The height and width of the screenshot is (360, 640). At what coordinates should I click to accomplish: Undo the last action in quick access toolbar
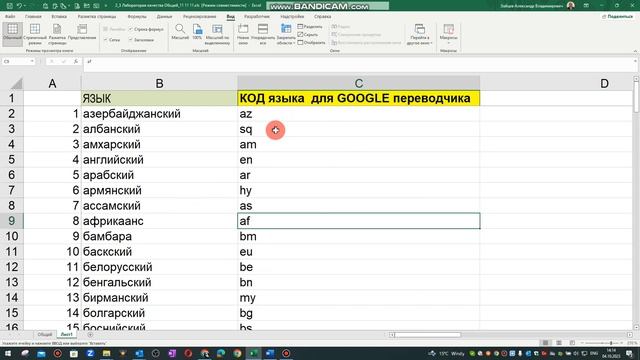pyautogui.click(x=19, y=6)
